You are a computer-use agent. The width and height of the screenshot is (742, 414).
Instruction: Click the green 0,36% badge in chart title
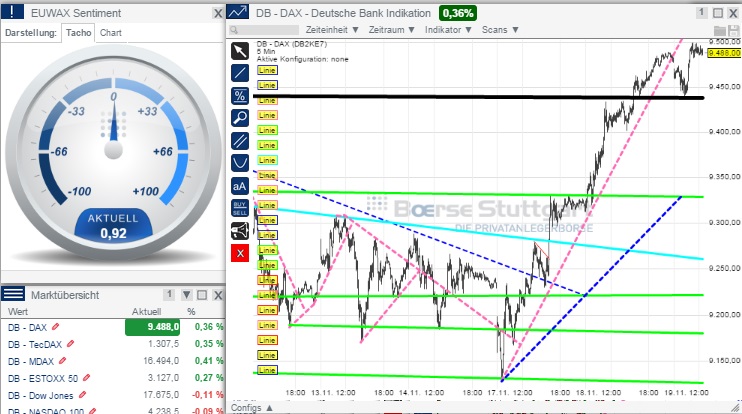tap(458, 13)
